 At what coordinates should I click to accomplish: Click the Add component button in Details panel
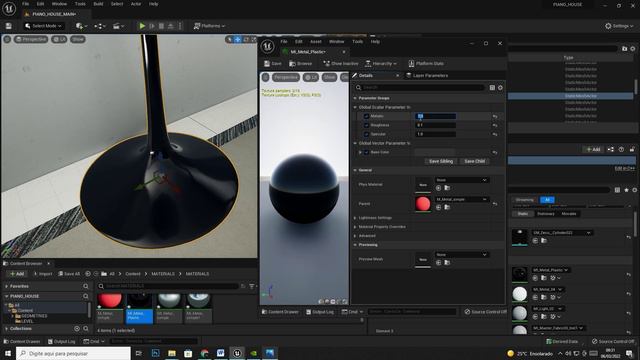593,149
